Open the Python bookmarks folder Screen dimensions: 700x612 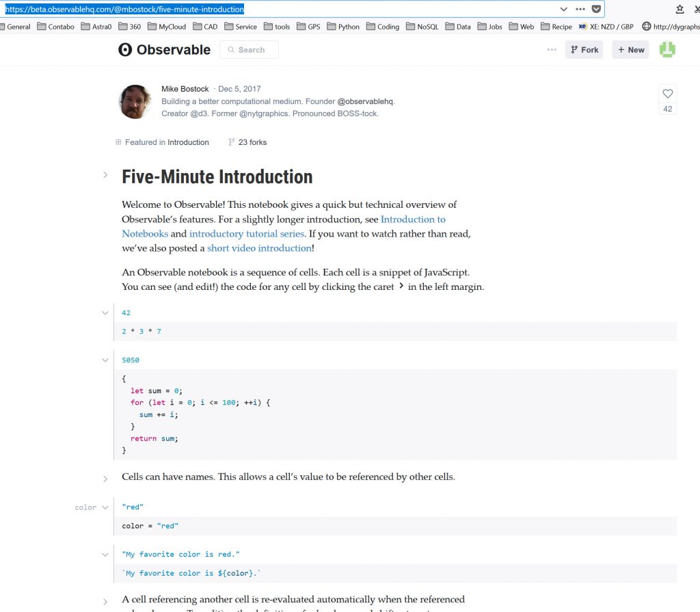[342, 27]
